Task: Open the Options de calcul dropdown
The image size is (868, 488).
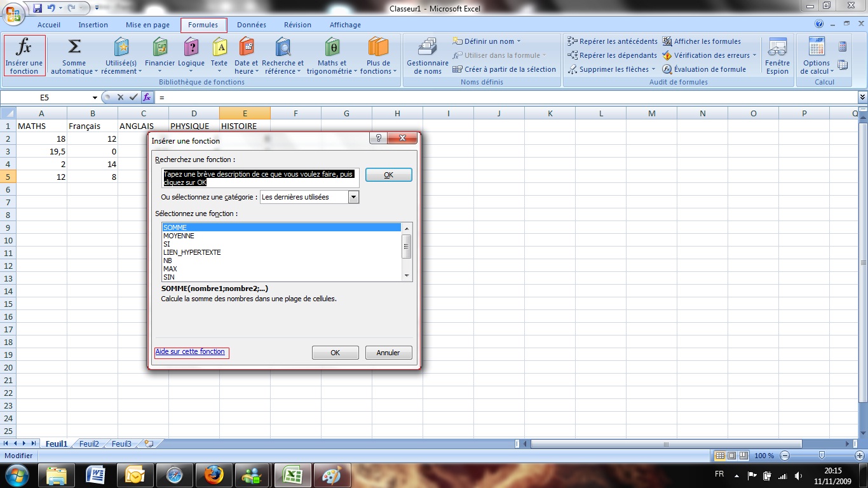Action: [817, 55]
